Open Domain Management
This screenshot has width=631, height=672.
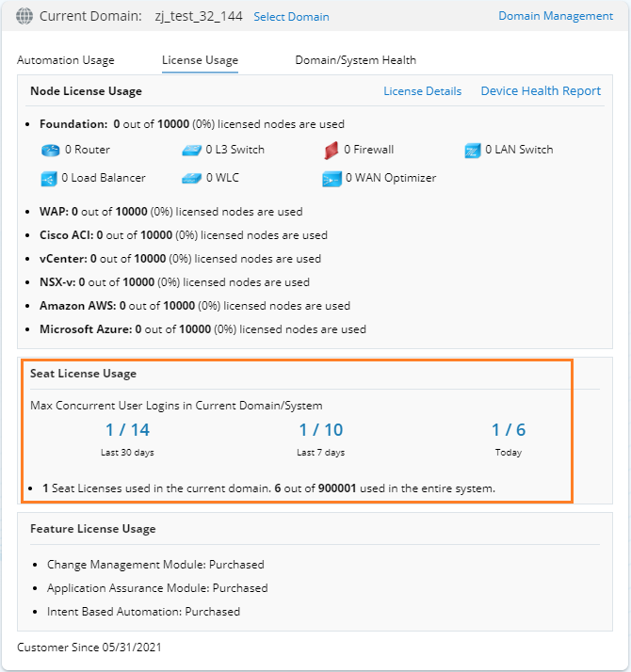[556, 16]
